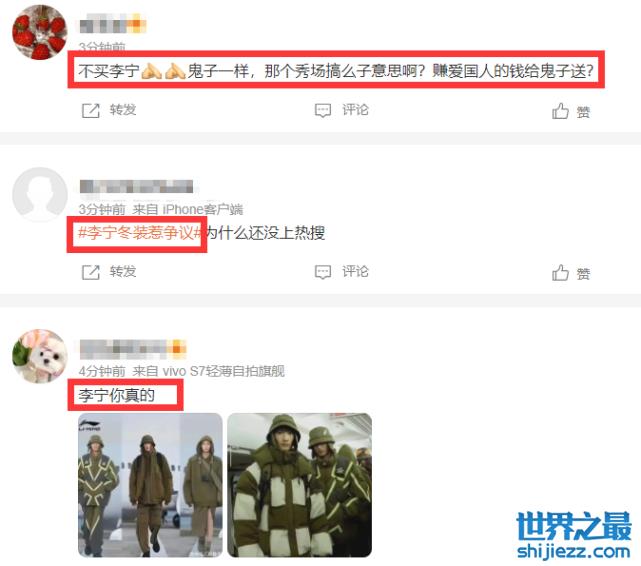Click 转发 text on first post

tap(123, 110)
